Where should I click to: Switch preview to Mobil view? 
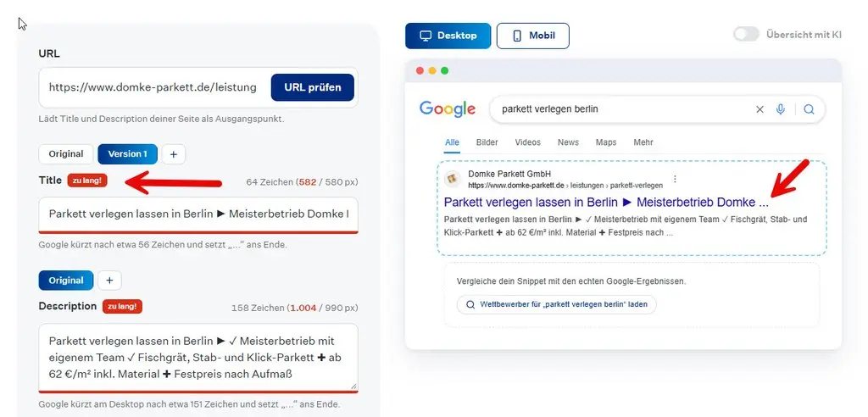coord(532,36)
